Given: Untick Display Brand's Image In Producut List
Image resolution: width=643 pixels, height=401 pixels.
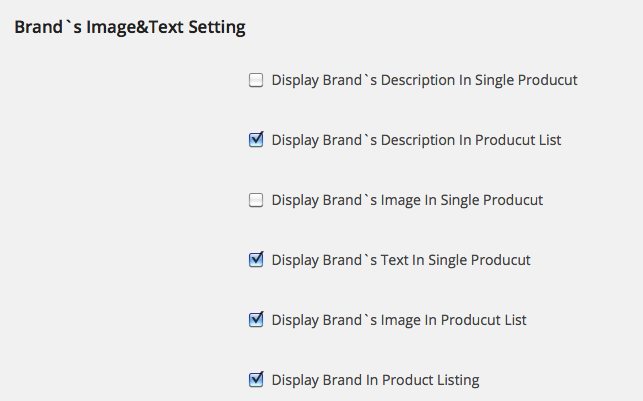Looking at the screenshot, I should [256, 320].
